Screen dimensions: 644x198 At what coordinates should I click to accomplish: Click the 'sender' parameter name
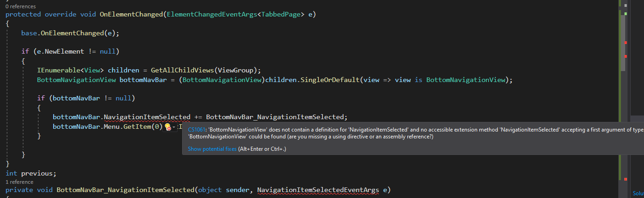coord(237,189)
